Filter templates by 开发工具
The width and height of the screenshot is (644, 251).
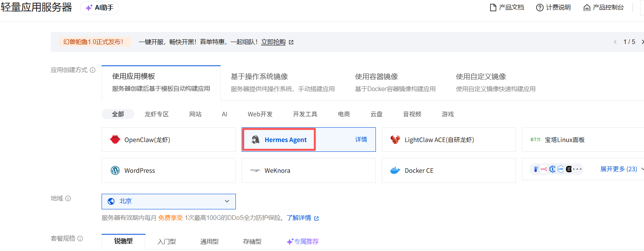[305, 114]
